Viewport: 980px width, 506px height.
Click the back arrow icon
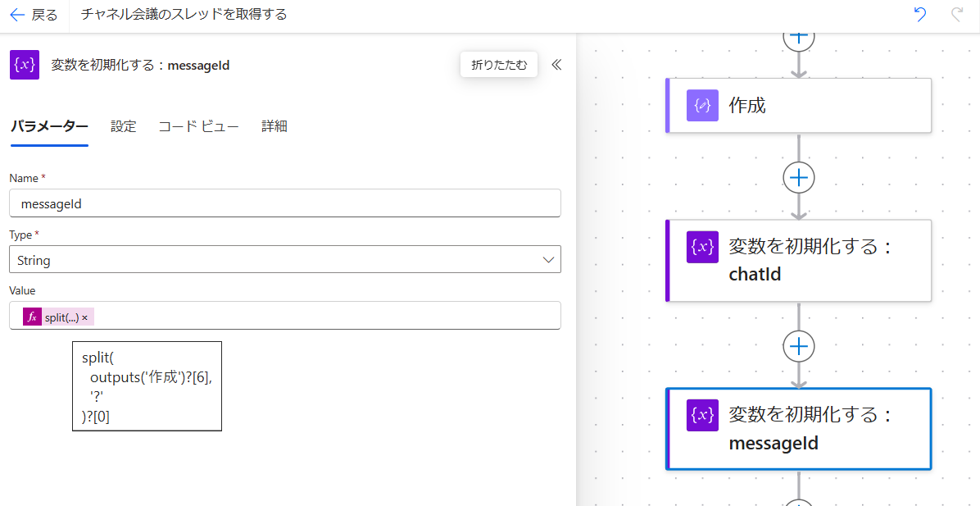[17, 15]
